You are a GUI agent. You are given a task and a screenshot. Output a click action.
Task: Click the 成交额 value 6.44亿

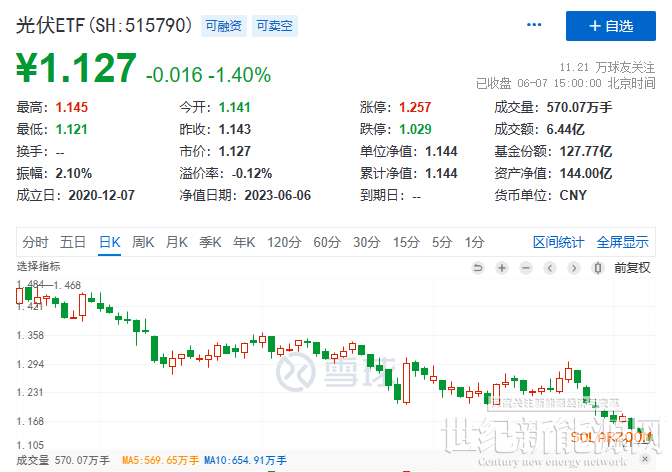click(x=565, y=129)
